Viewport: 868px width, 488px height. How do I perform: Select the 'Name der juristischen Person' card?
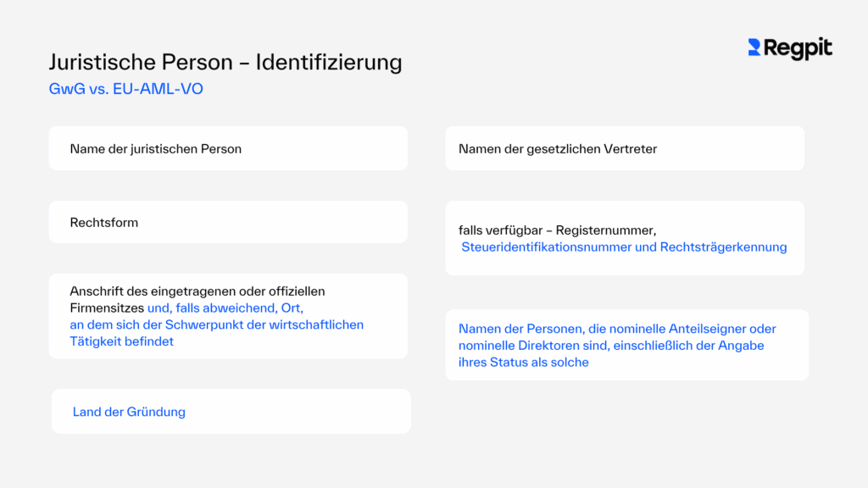[228, 147]
